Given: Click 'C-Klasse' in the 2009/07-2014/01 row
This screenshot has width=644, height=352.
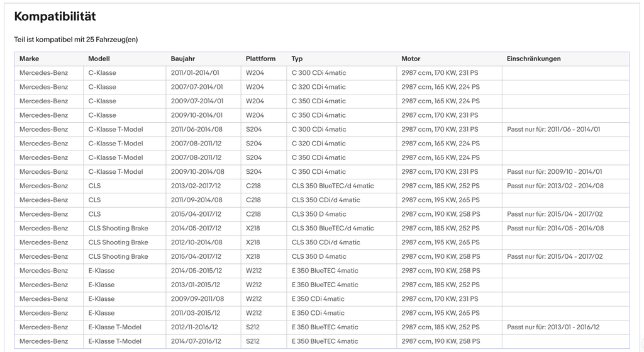Looking at the screenshot, I should point(103,101).
